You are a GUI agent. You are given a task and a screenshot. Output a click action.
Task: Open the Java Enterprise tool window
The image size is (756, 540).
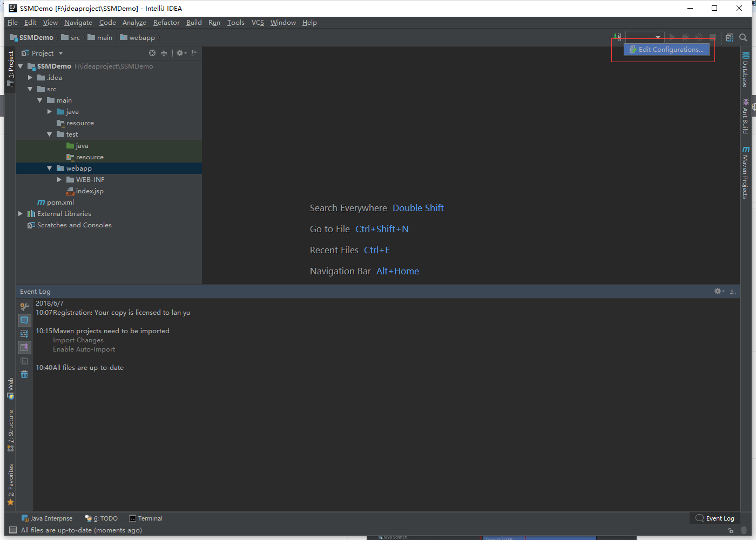pos(47,518)
